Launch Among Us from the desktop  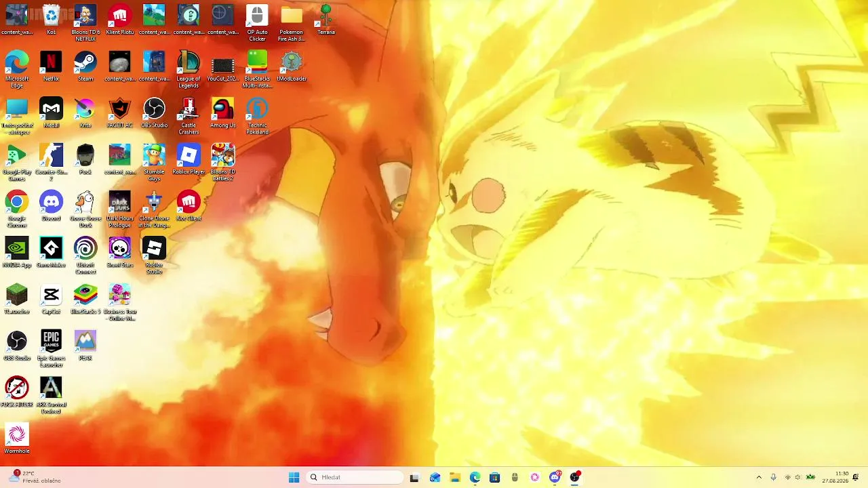coord(223,113)
